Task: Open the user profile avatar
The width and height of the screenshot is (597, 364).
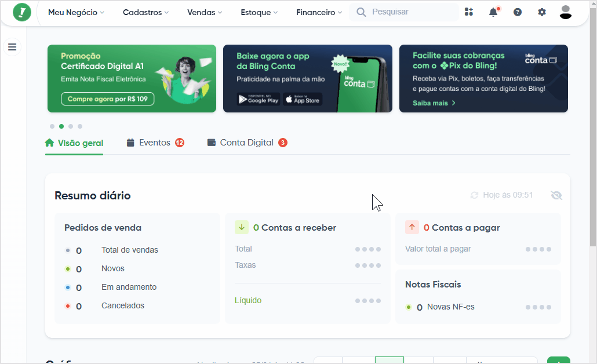Action: [x=565, y=12]
